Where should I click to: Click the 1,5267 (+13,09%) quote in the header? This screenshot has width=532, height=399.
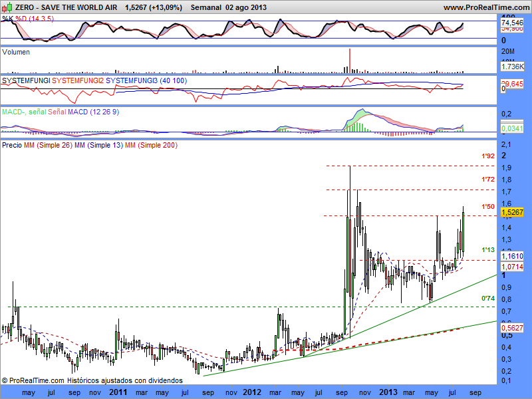[x=154, y=7]
